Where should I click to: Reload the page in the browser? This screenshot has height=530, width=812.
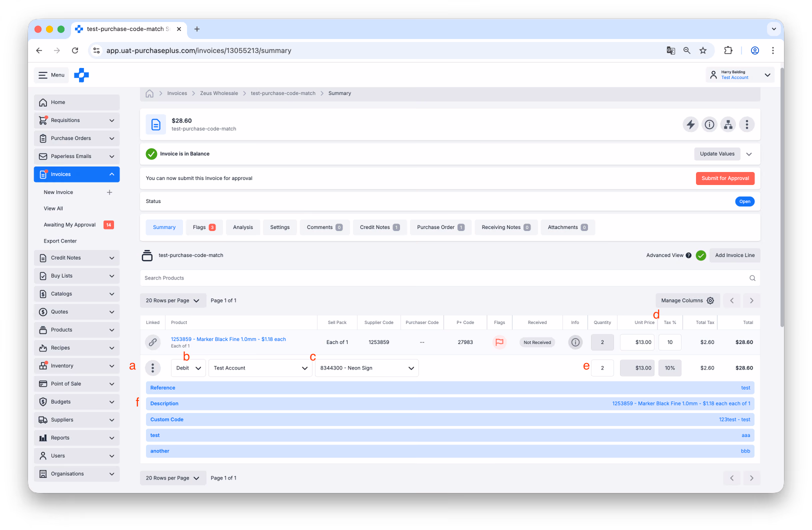pos(75,50)
